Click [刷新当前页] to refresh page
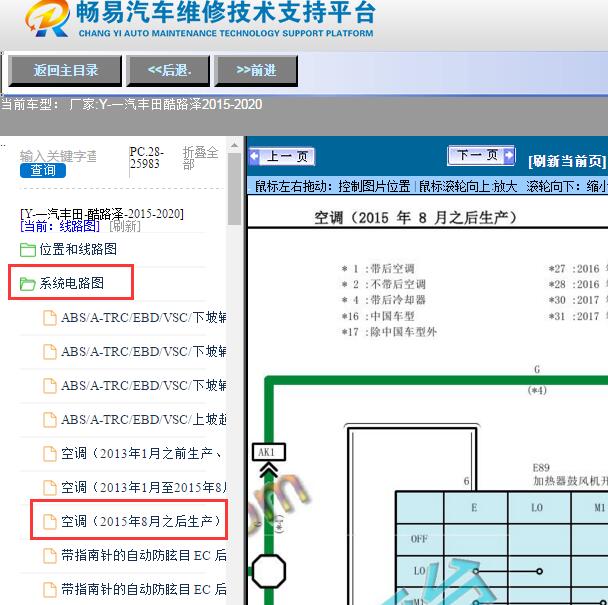Screen dimensions: 608x605 567,161
